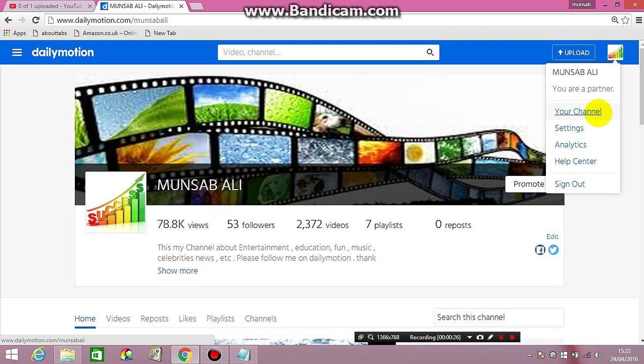Show hidden system tray icons

530,355
